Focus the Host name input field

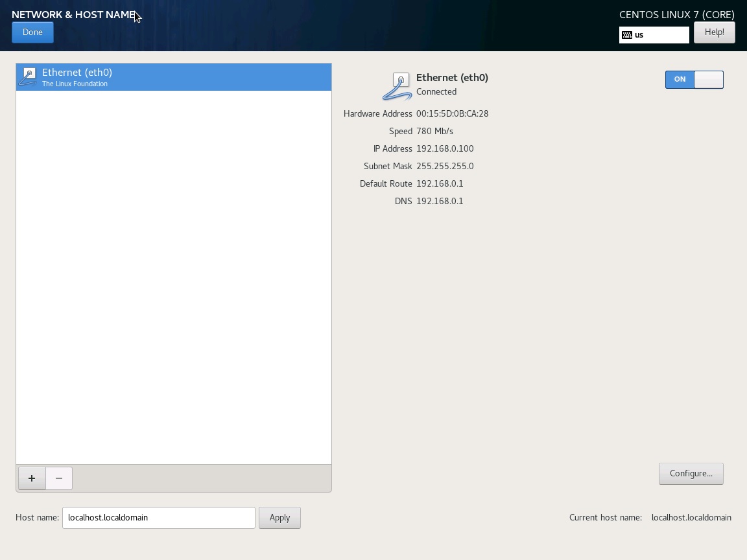[x=159, y=518]
